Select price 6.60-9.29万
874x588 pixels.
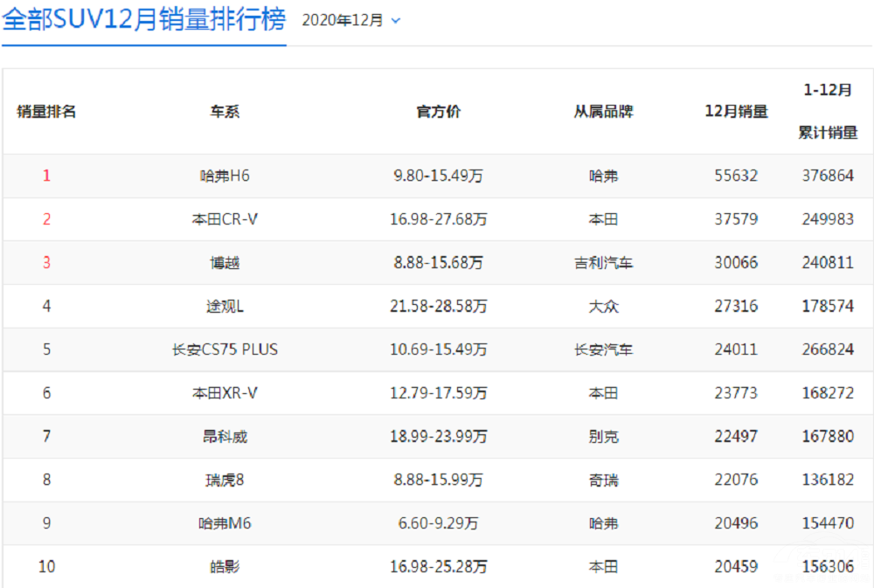click(438, 523)
